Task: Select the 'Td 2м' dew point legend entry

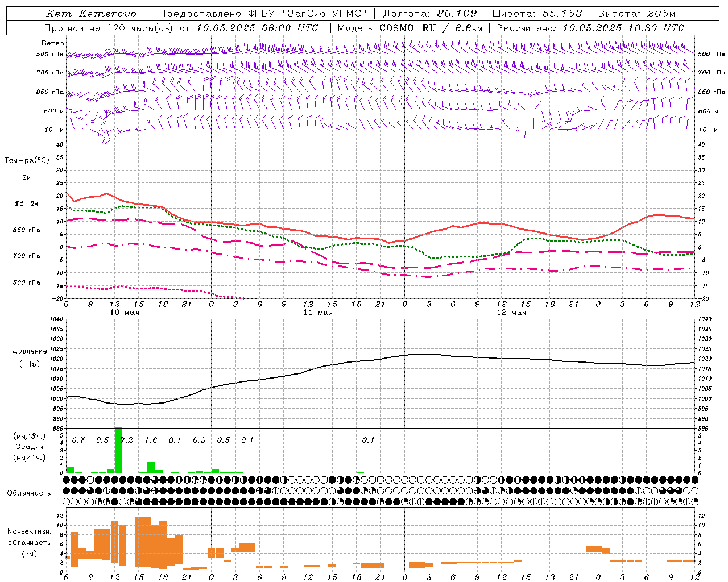Action: (27, 203)
